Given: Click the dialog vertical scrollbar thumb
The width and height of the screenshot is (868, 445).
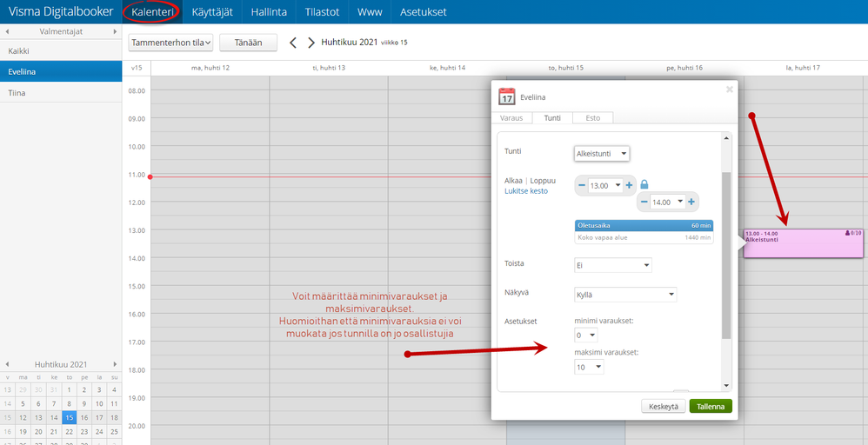Looking at the screenshot, I should [726, 256].
